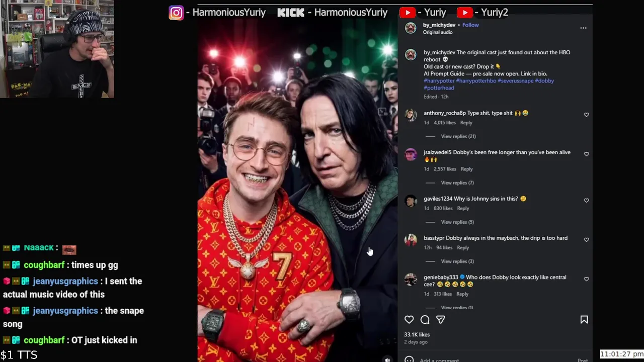Follow the by_michydev account

point(470,25)
